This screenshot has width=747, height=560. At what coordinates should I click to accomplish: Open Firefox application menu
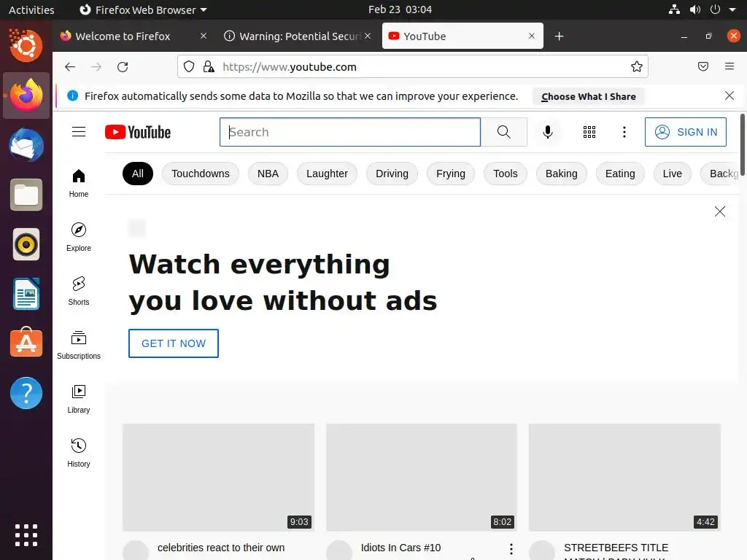click(729, 66)
